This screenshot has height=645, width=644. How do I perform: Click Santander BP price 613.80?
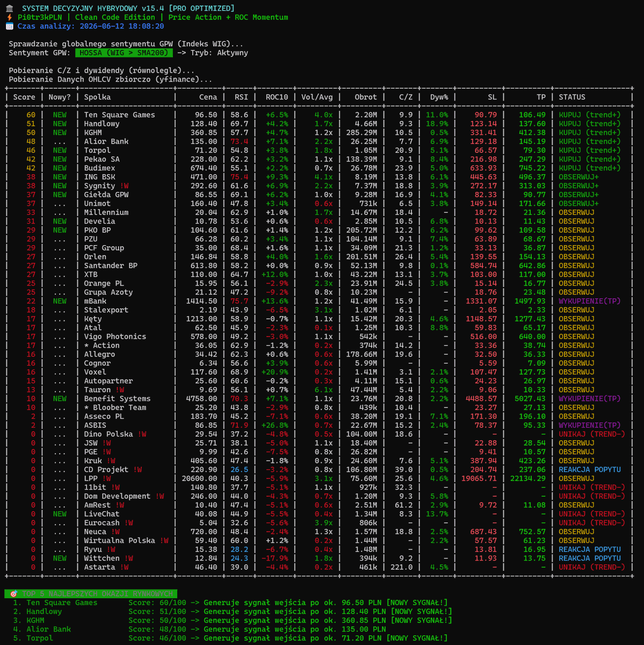coord(204,266)
